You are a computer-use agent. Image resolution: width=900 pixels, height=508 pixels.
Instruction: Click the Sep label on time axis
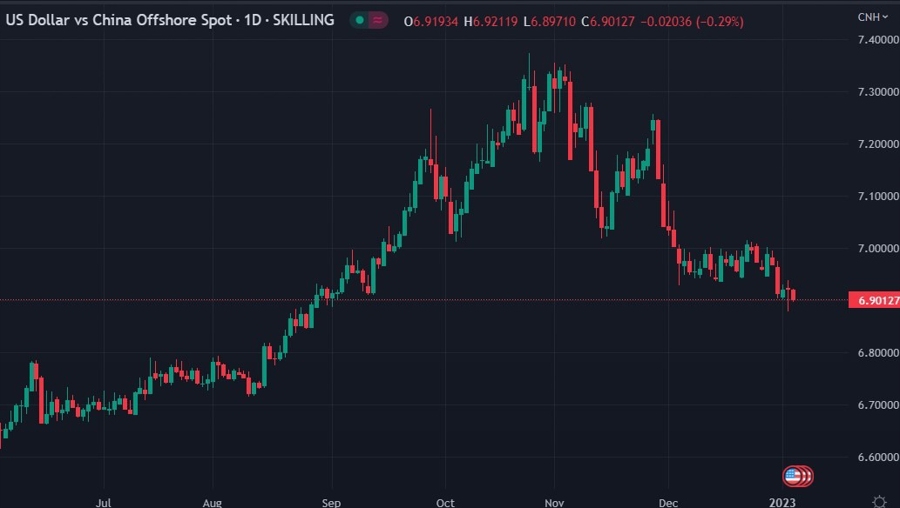(x=331, y=503)
